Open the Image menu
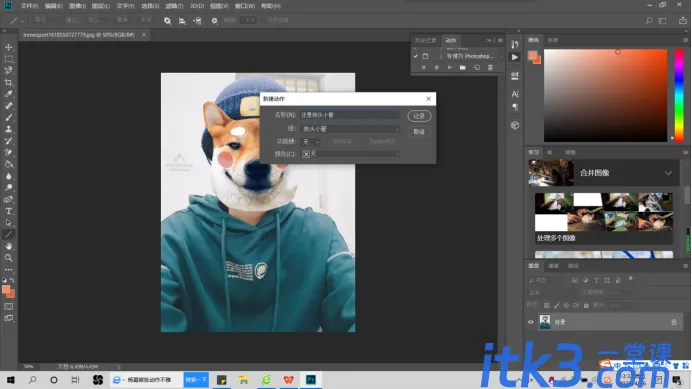Image resolution: width=692 pixels, height=389 pixels. (x=77, y=6)
